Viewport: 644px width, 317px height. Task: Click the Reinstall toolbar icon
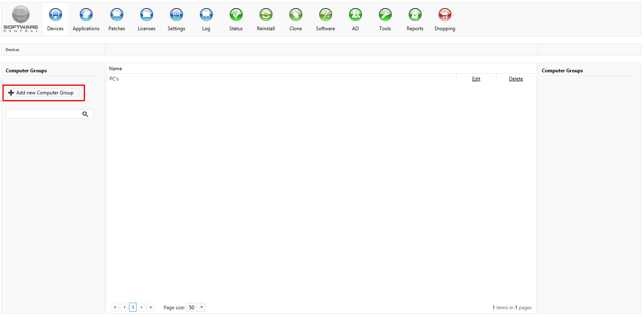[x=266, y=15]
